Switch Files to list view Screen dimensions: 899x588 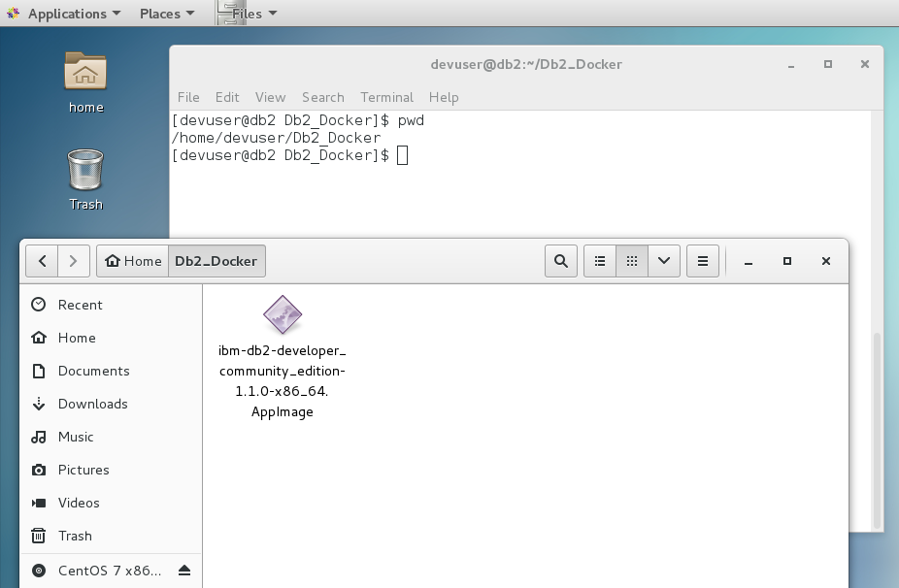[600, 261]
